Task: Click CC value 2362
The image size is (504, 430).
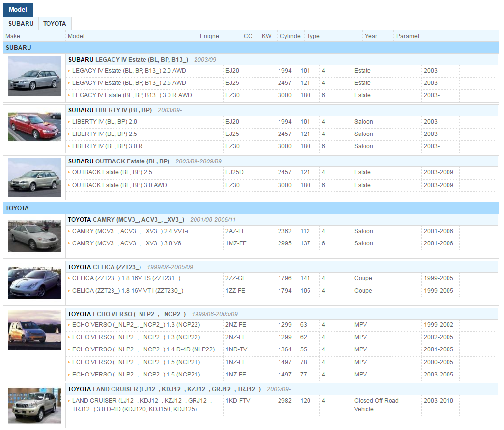Action: tap(285, 231)
